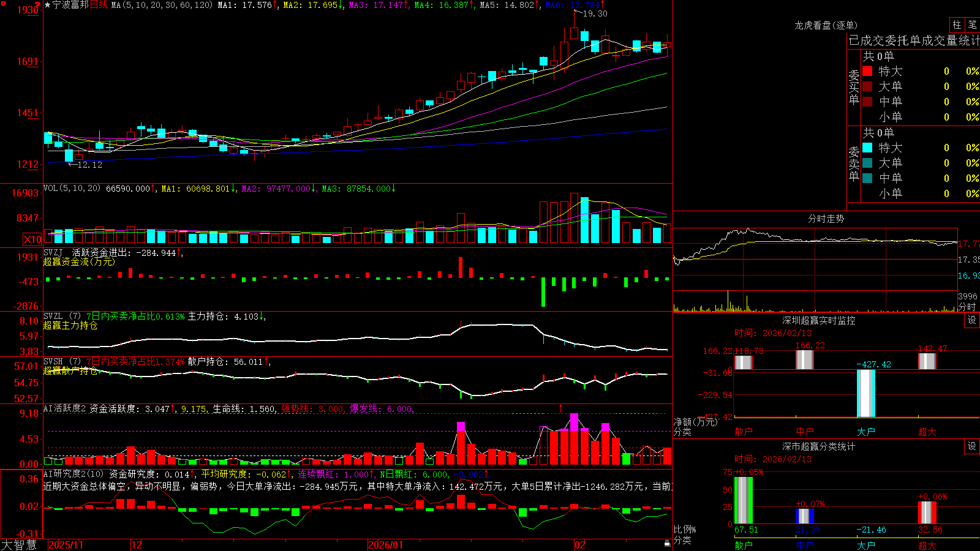The image size is (980, 551).
Task: Click the 分时走势 panel title
Action: [x=826, y=219]
